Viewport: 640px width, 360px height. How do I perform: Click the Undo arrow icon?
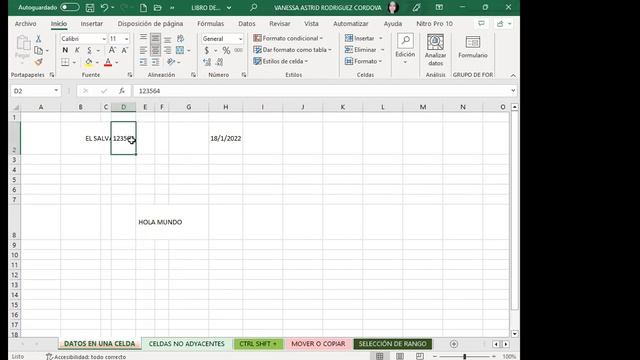point(104,7)
